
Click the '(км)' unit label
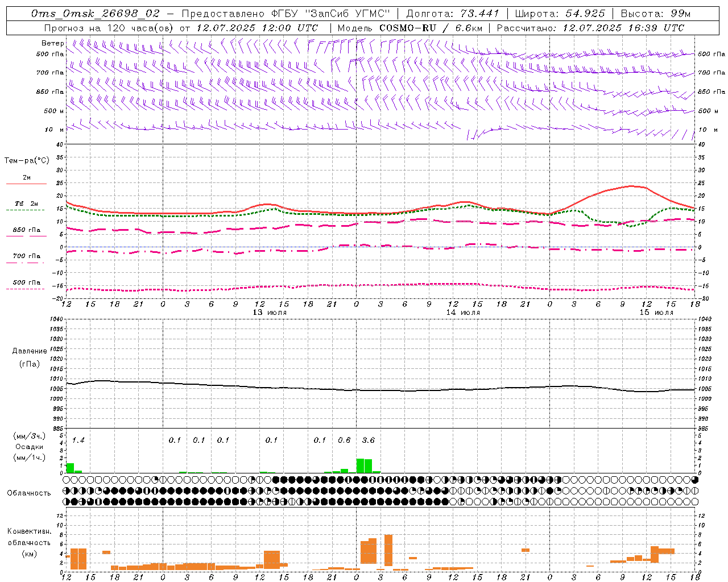point(30,554)
